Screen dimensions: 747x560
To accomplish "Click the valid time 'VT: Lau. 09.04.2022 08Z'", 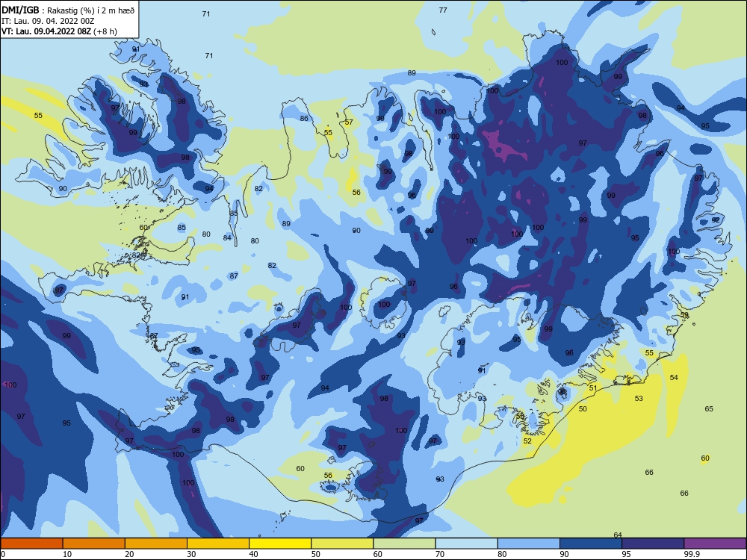I will [46, 31].
